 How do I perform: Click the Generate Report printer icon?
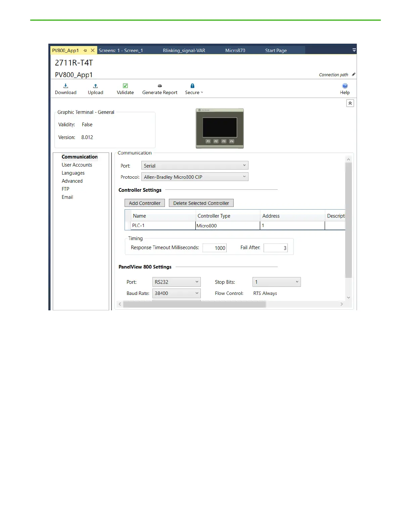pos(160,86)
